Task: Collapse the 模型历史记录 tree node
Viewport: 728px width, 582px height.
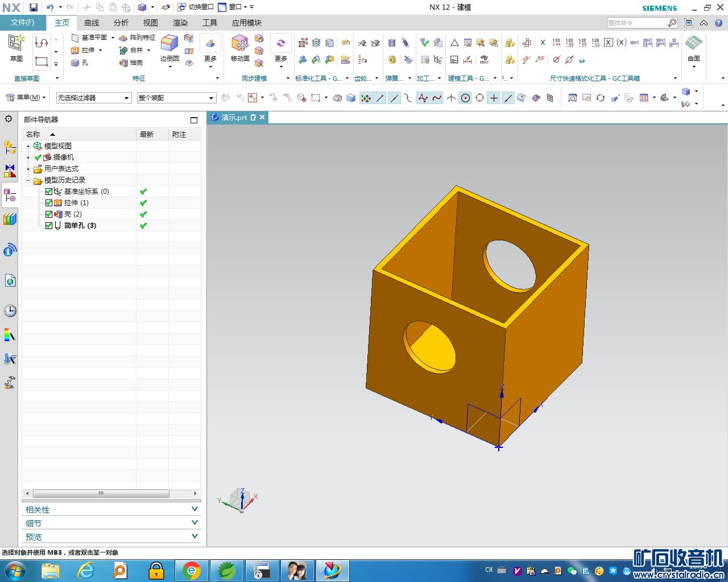Action: [x=28, y=180]
